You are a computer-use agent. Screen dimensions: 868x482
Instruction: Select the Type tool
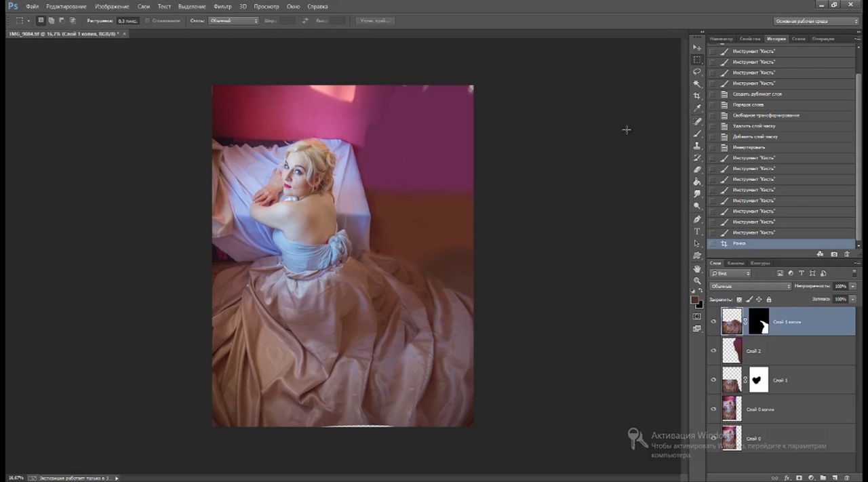[x=697, y=231]
